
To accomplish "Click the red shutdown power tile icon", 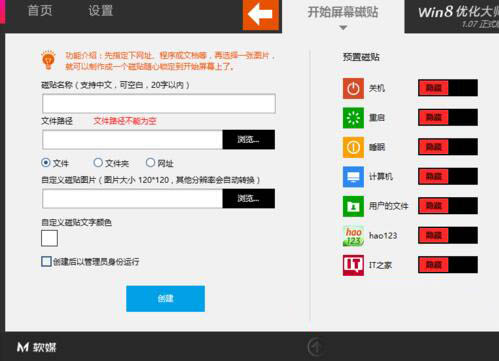I will click(x=353, y=88).
